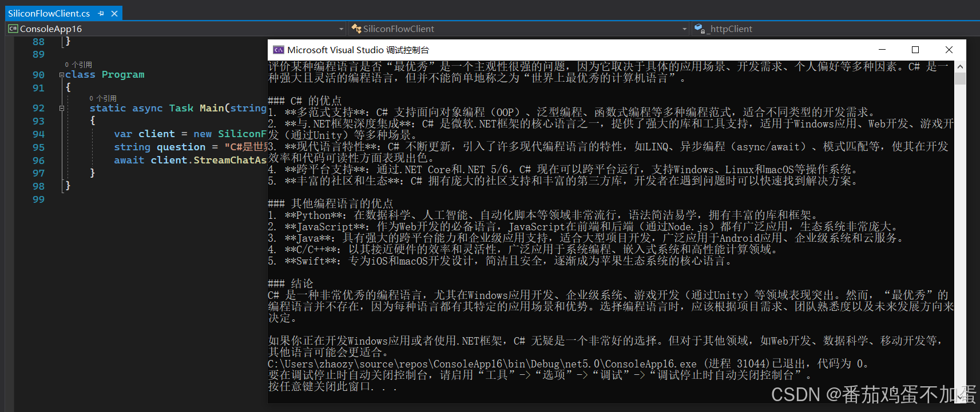Click the console vertical scrollbar thumb
Image resolution: width=980 pixels, height=412 pixels.
click(x=960, y=78)
